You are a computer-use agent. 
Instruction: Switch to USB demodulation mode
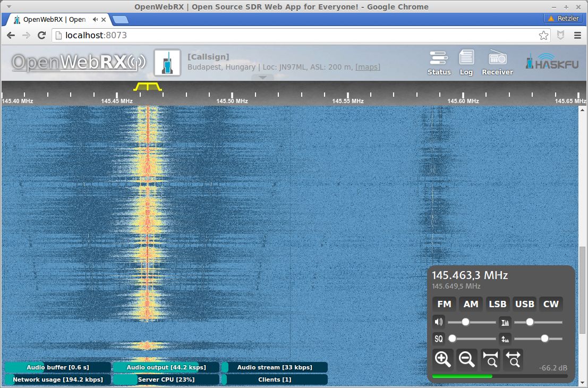[x=524, y=304]
